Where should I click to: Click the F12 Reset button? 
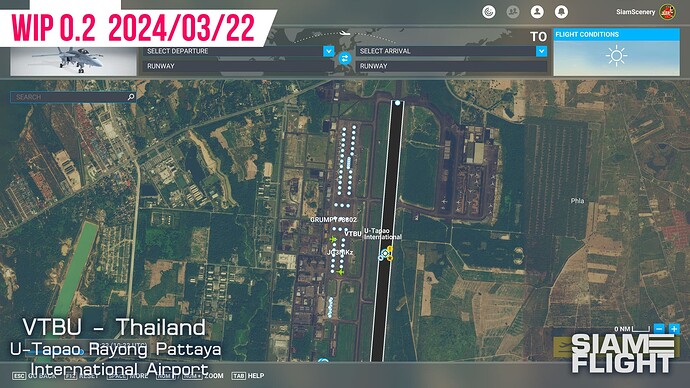81,376
